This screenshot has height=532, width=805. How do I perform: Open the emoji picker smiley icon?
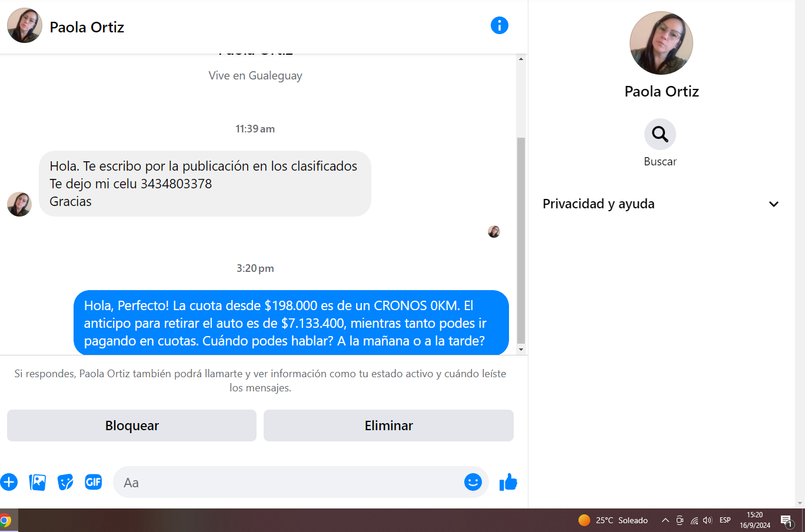pyautogui.click(x=473, y=482)
